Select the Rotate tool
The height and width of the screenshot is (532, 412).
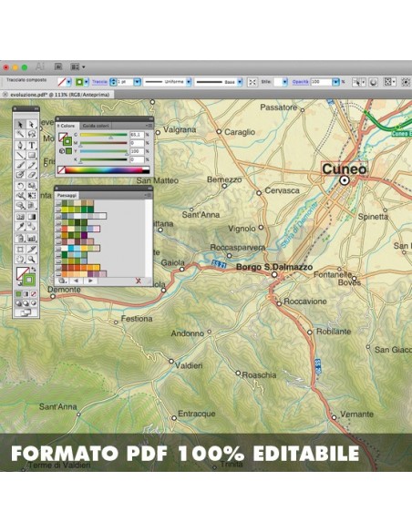pos(20,186)
